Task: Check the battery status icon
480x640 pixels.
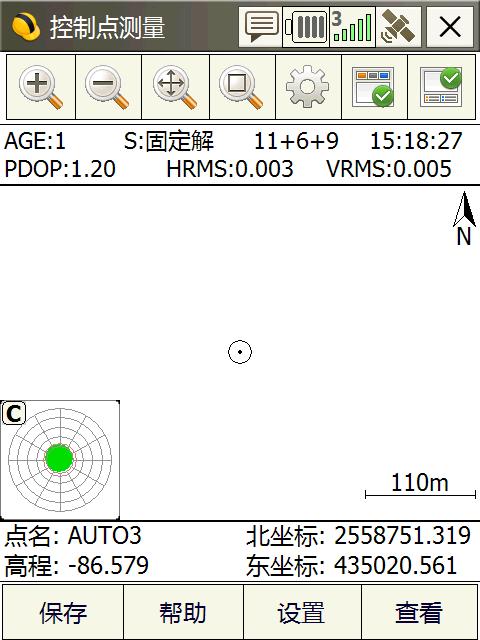Action: pos(306,27)
